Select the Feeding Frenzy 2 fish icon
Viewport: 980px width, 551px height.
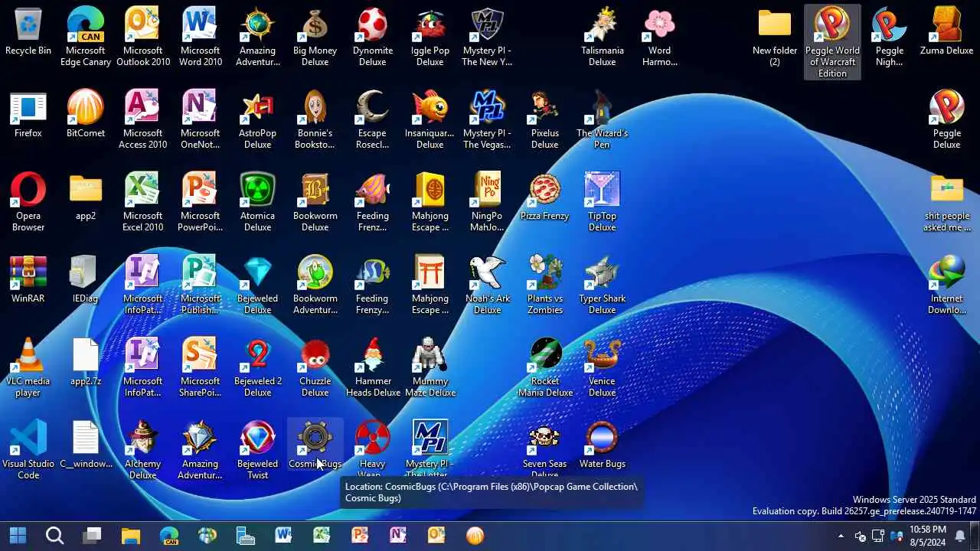coord(373,284)
